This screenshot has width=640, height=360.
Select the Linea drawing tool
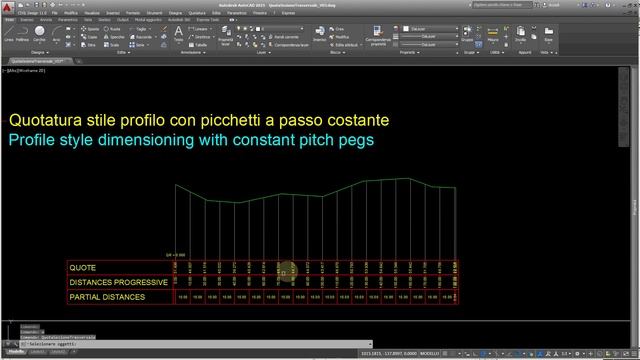[x=9, y=34]
